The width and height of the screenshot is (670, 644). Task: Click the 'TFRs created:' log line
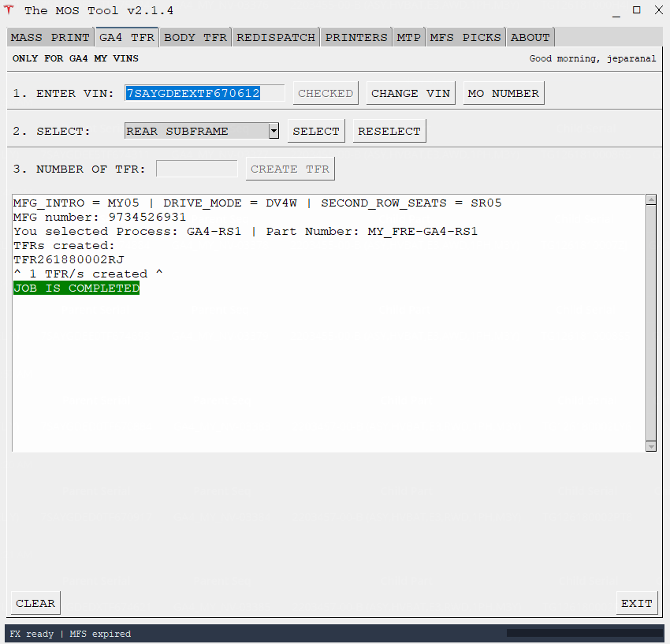coord(64,246)
